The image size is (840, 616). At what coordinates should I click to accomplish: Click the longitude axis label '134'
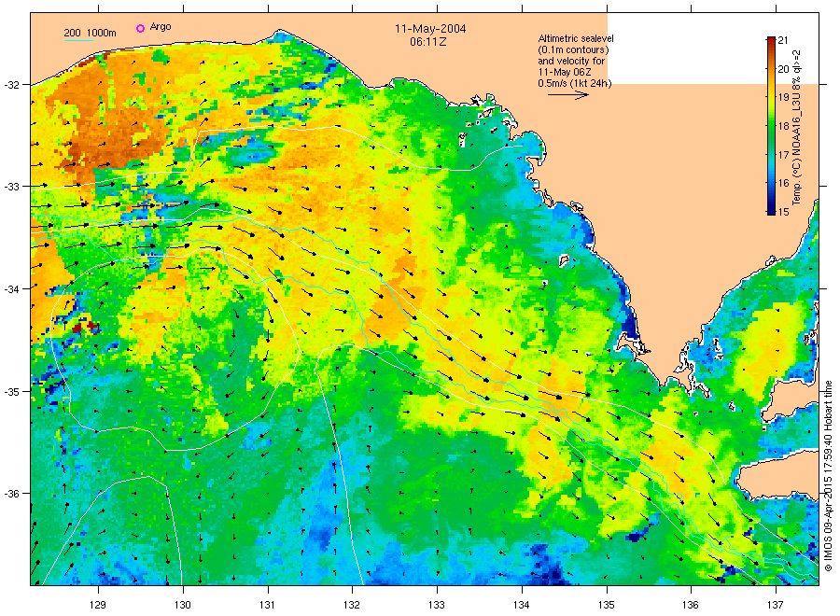click(521, 606)
